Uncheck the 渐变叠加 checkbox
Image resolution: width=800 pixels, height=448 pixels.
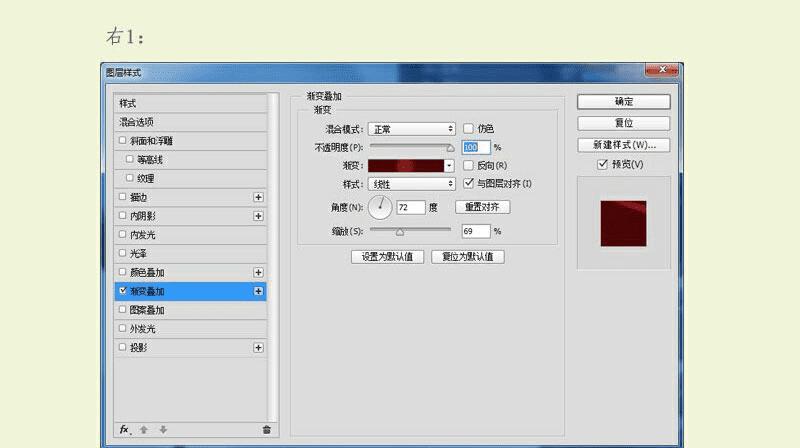pos(122,291)
